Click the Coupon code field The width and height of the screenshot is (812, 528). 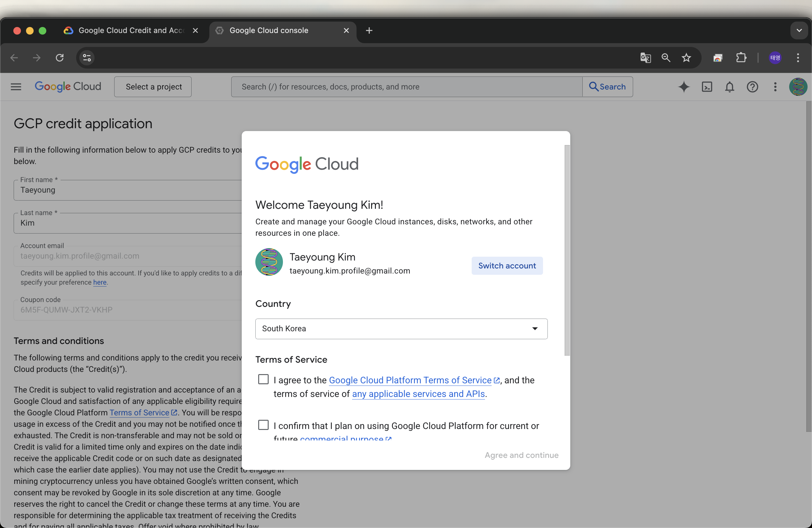(x=128, y=310)
